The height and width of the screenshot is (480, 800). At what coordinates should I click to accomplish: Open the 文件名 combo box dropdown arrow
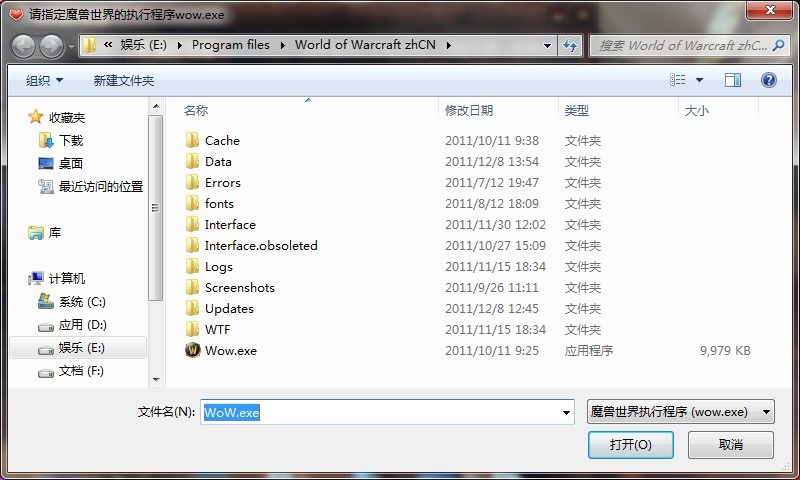tap(566, 412)
